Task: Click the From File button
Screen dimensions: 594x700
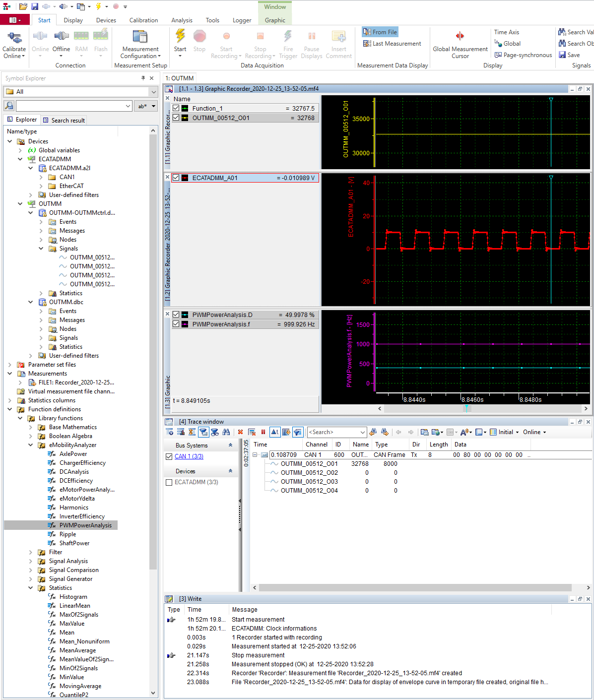Action: coord(380,32)
